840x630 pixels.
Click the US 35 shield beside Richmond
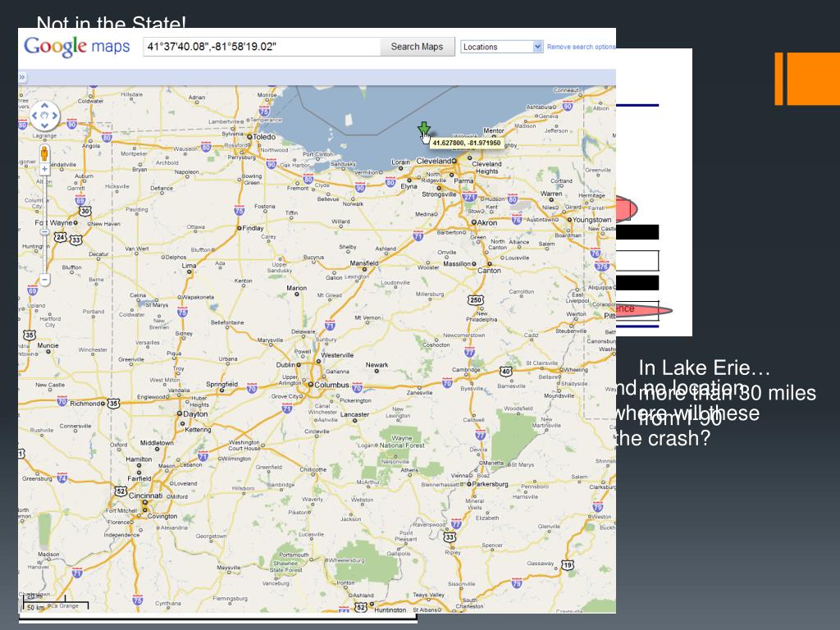point(113,404)
